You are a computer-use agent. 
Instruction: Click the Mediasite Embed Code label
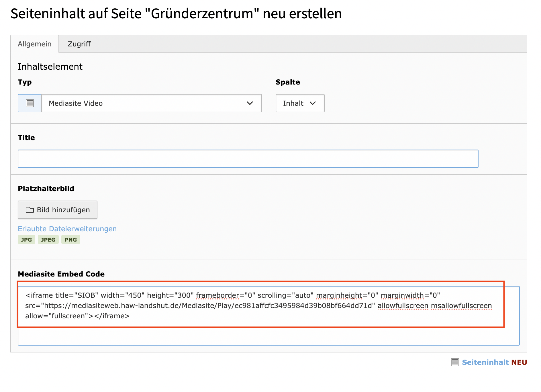pos(61,274)
